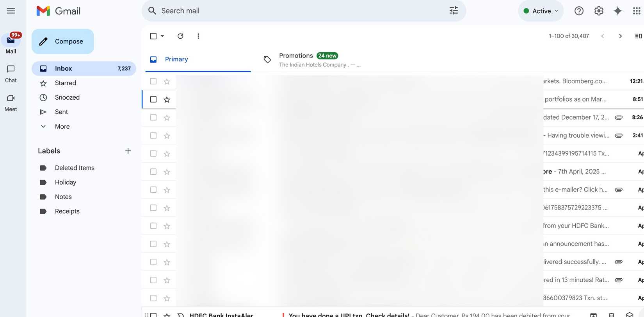Select the email ending 'dated December 17, 2...'
The height and width of the screenshot is (317, 644).
pos(153,117)
